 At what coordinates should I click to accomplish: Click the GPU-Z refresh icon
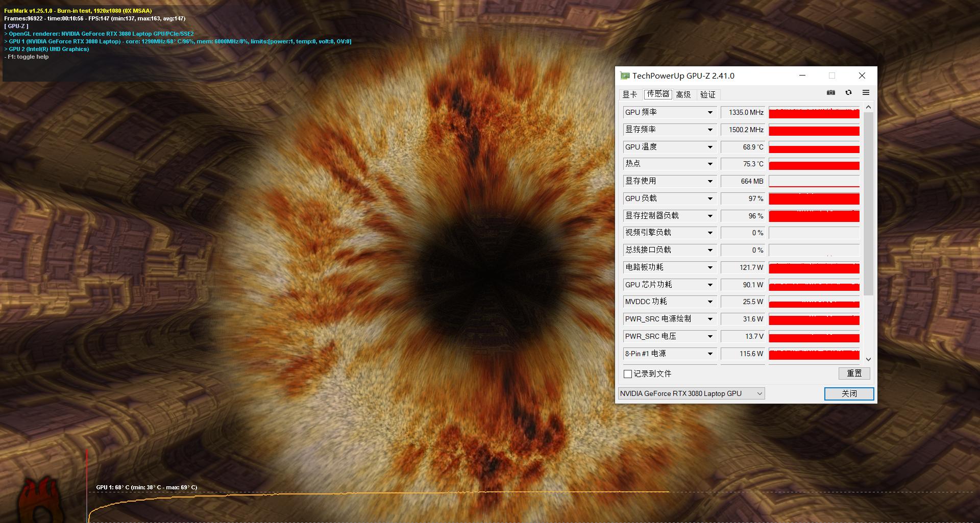pos(848,92)
